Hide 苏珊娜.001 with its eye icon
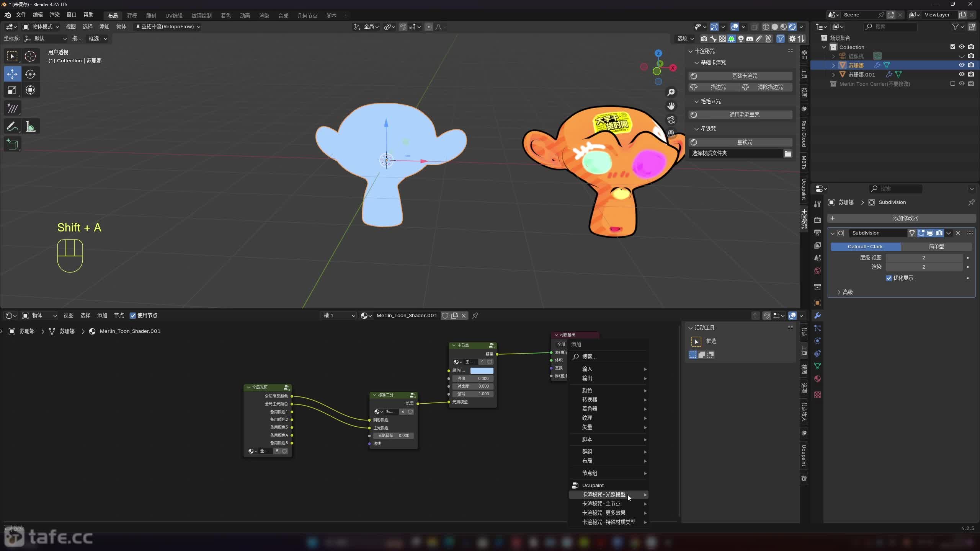The image size is (980, 551). point(961,75)
